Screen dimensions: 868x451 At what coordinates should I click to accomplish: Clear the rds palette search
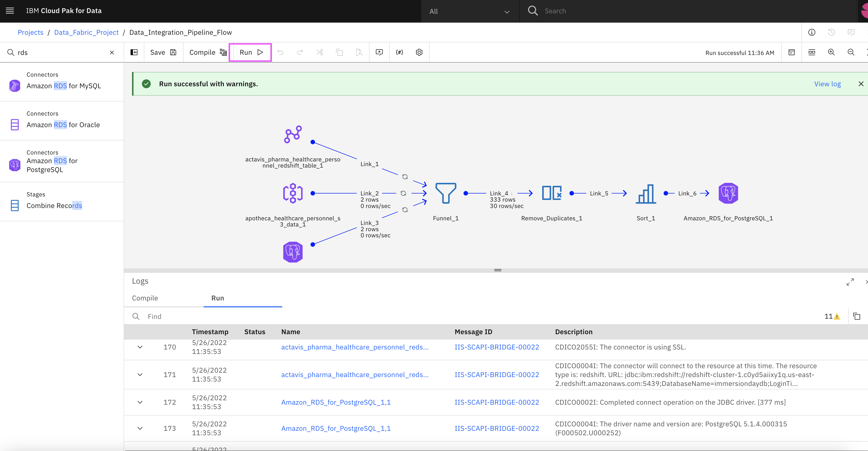tap(112, 52)
